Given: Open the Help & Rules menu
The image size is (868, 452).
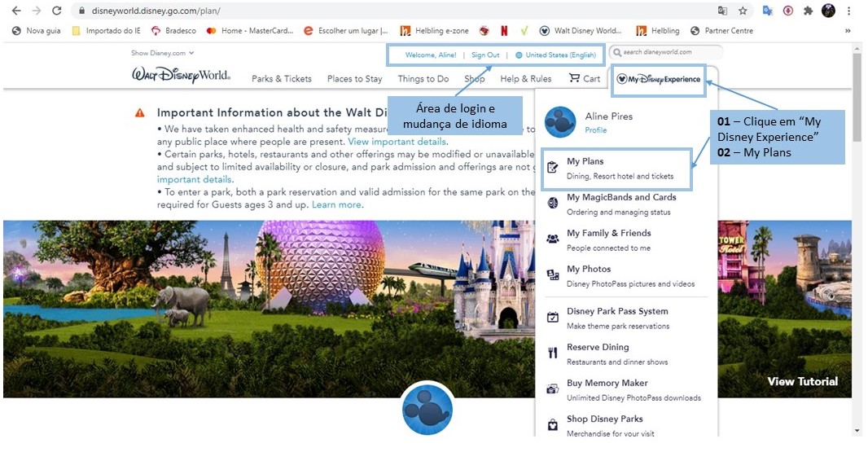Looking at the screenshot, I should [526, 79].
